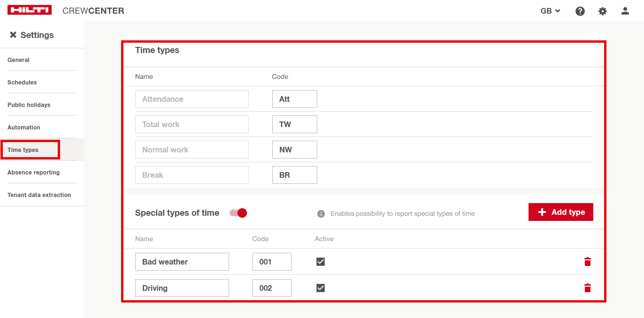Close Settings with the X icon
Image resolution: width=644 pixels, height=318 pixels.
[x=13, y=35]
